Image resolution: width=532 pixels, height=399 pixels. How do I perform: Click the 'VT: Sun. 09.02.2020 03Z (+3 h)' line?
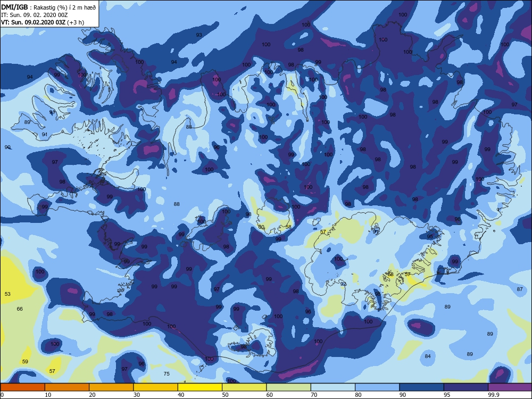(43, 22)
